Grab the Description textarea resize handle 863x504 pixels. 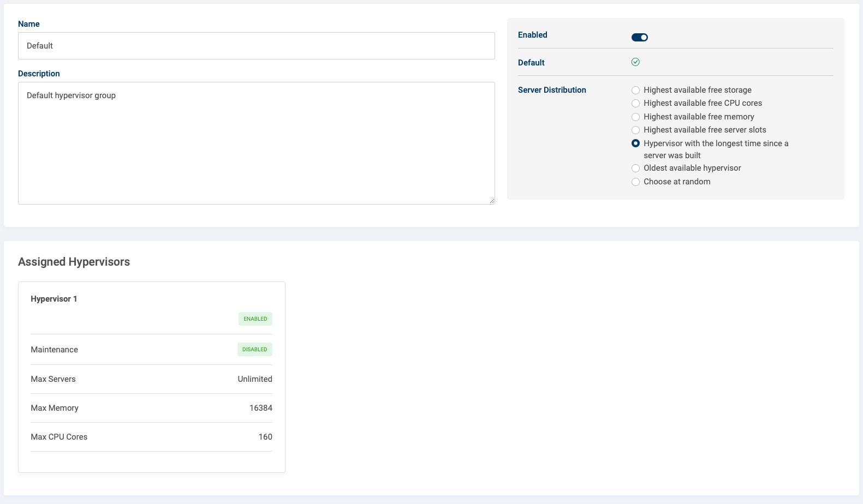pos(492,201)
